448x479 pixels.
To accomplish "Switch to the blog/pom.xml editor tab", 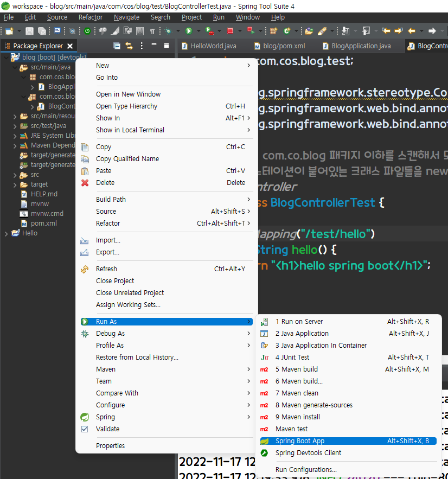I will 280,46.
